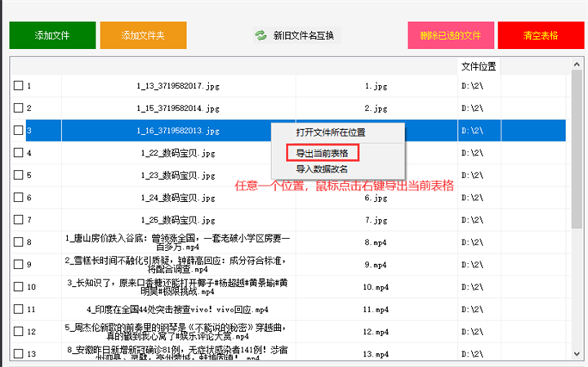Click the 添加文件 green button

52,35
